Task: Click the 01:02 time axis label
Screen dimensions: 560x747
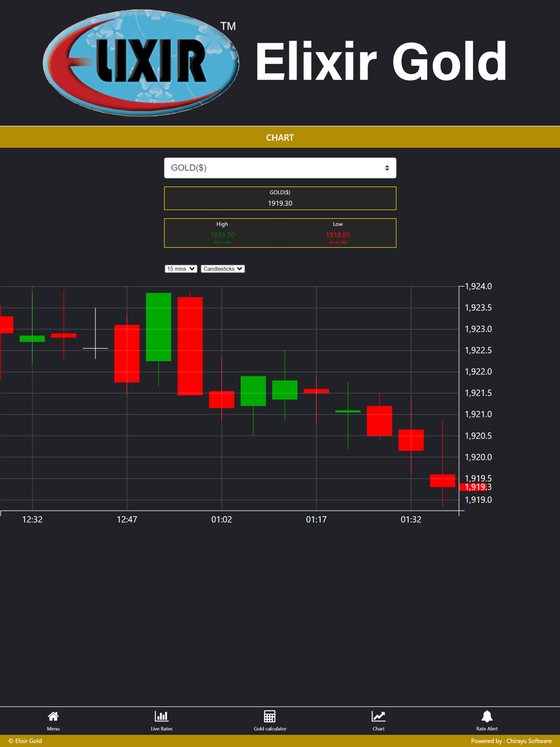Action: click(x=222, y=520)
